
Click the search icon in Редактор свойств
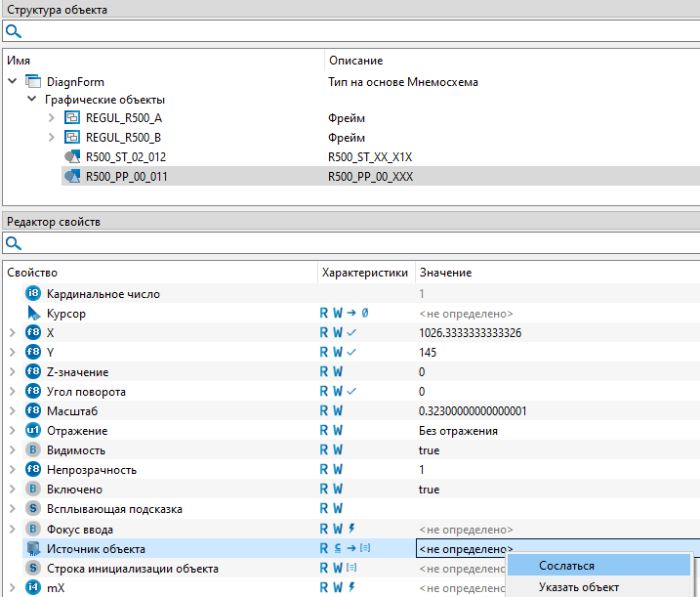point(14,243)
